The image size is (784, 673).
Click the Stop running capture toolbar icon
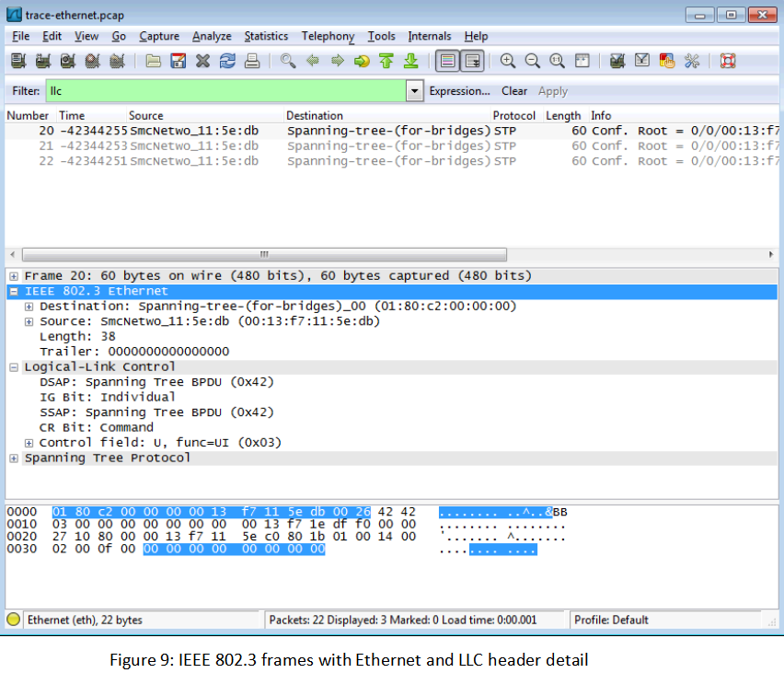click(92, 61)
